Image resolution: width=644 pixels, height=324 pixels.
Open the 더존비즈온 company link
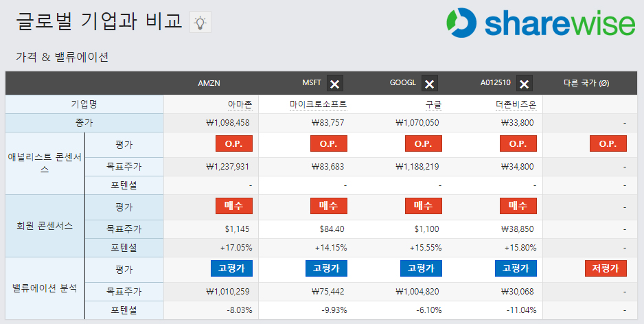pyautogui.click(x=516, y=105)
